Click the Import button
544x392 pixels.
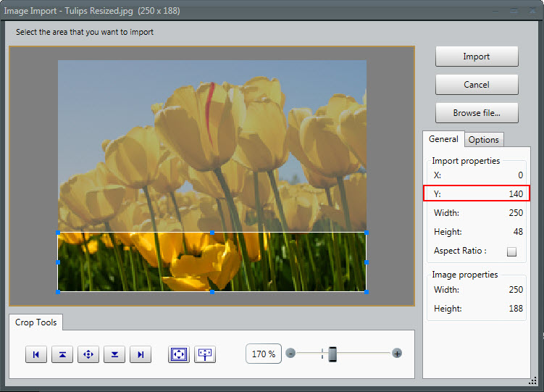tap(477, 57)
